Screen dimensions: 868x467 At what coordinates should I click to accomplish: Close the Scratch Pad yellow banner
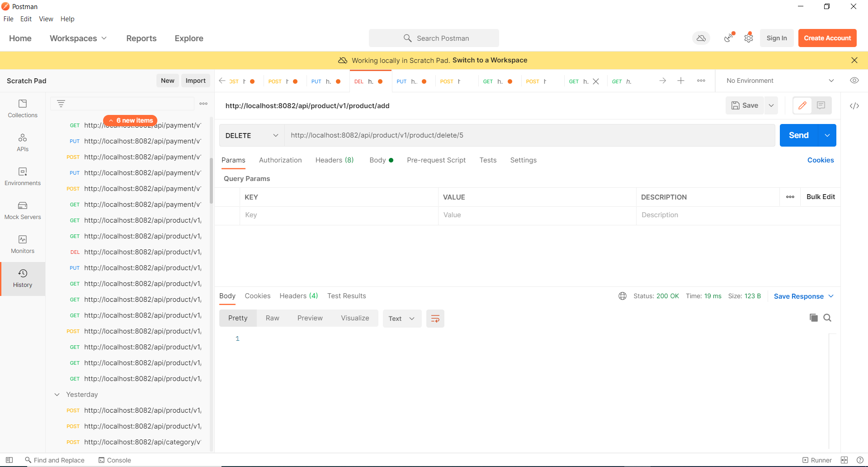(x=854, y=60)
